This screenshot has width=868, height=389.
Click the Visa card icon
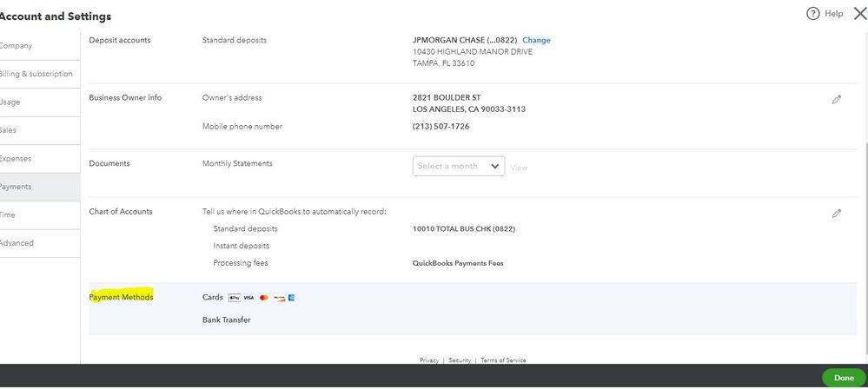[248, 298]
